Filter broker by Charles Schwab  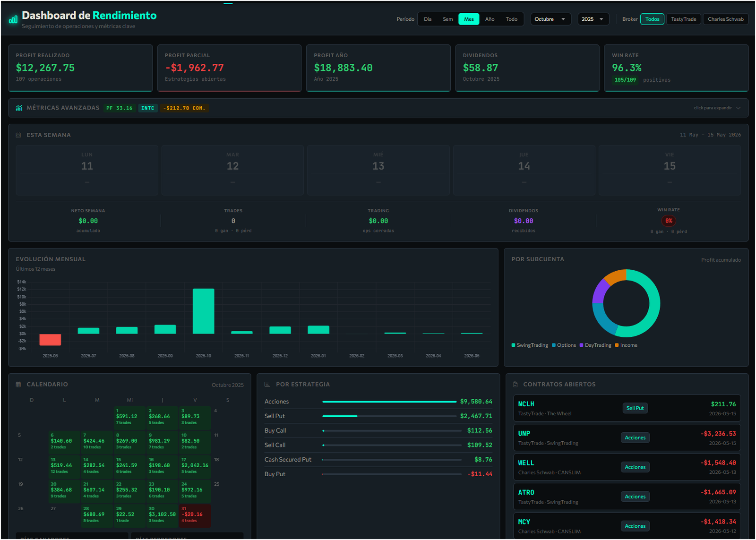click(726, 19)
